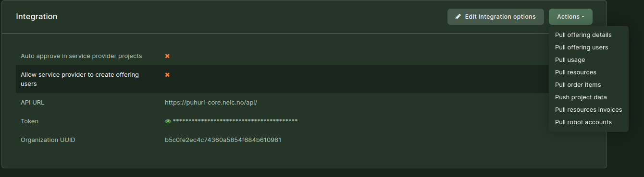
Task: Open Edit integration options
Action: [495, 17]
